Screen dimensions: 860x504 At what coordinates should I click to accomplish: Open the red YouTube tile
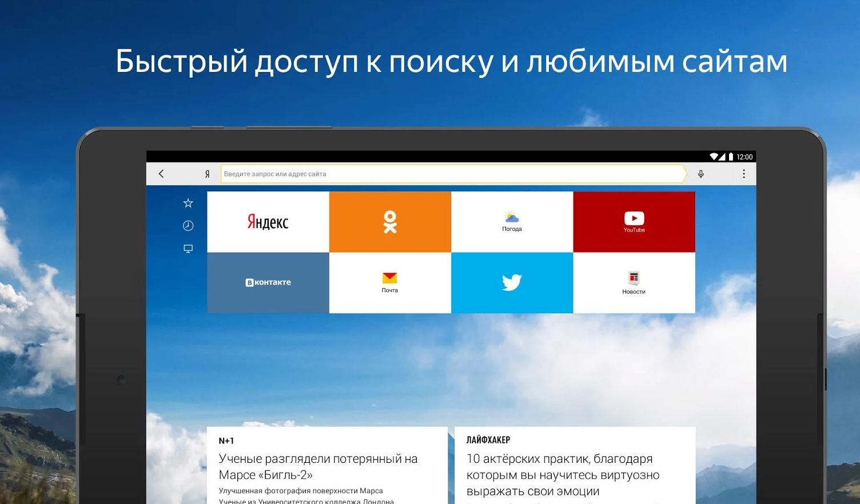click(634, 222)
